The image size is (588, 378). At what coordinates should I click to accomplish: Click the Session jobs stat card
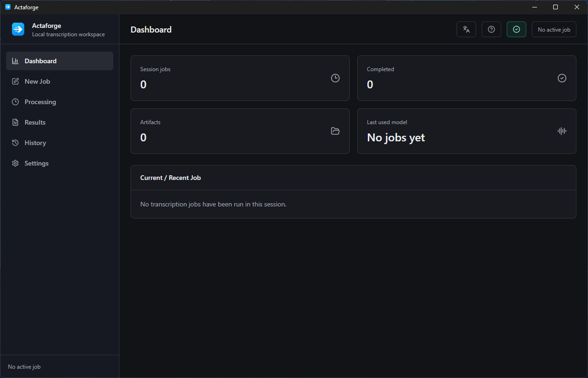click(x=240, y=78)
